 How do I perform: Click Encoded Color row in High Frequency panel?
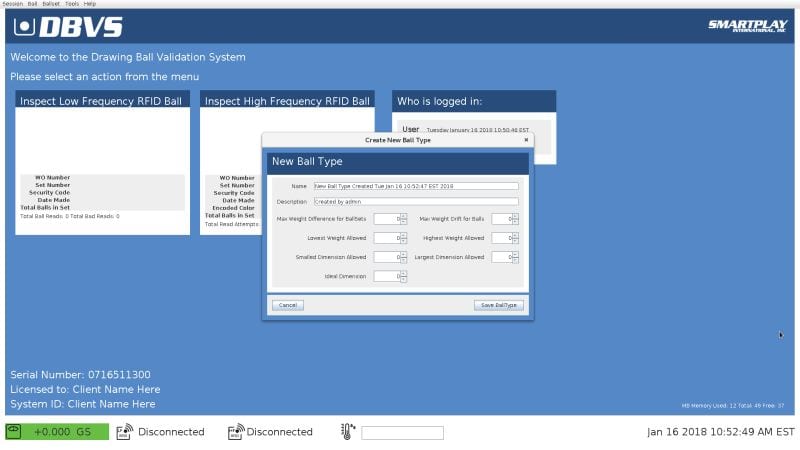click(x=233, y=208)
